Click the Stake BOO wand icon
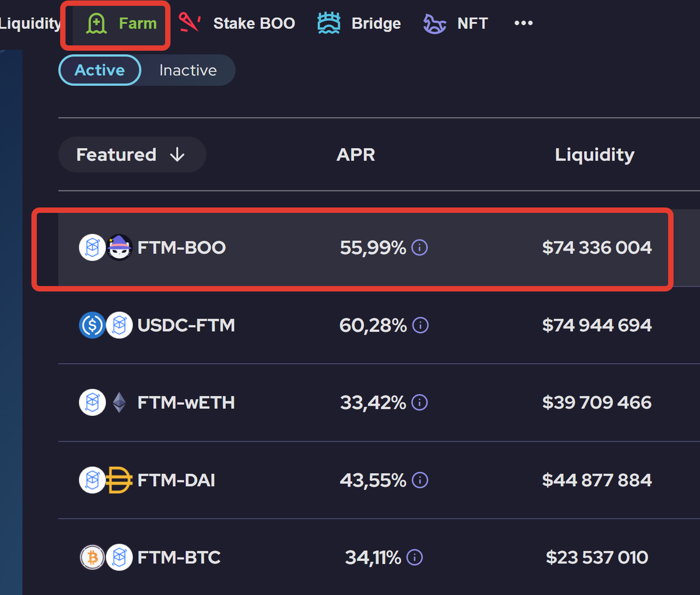The image size is (700, 595). click(190, 23)
